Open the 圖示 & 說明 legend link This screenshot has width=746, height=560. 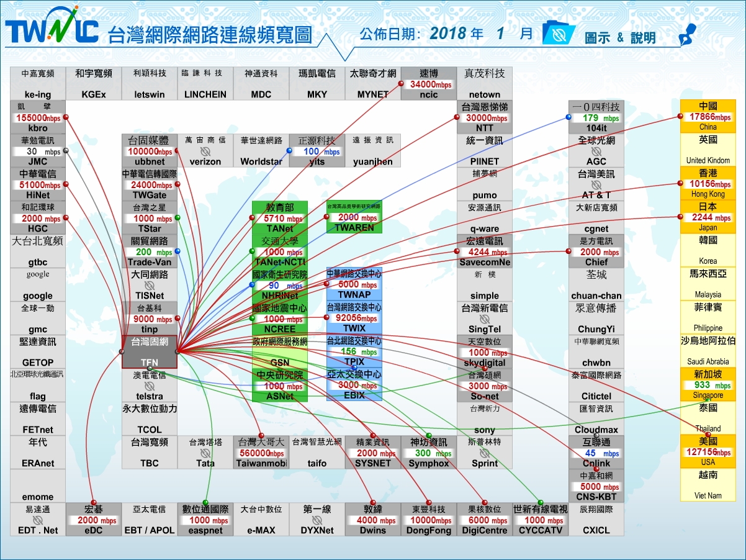click(621, 37)
